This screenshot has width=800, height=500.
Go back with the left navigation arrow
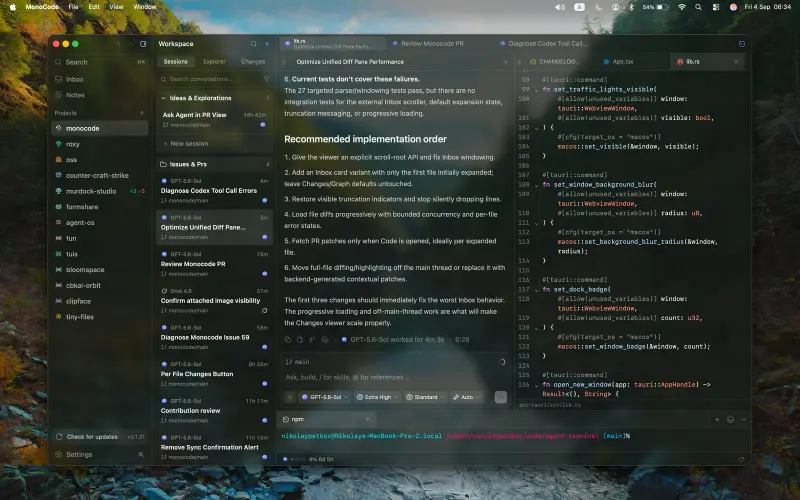tap(118, 44)
